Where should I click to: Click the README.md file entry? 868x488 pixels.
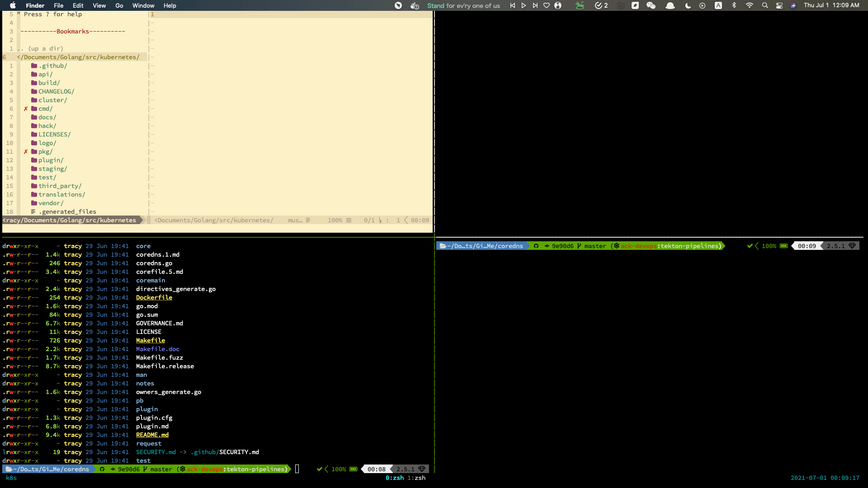pyautogui.click(x=152, y=435)
